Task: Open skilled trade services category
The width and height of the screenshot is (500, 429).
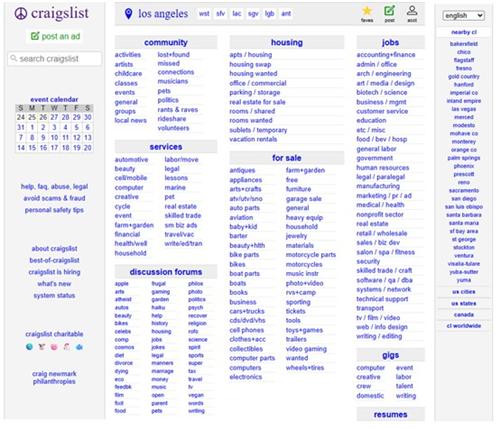Action: click(183, 216)
